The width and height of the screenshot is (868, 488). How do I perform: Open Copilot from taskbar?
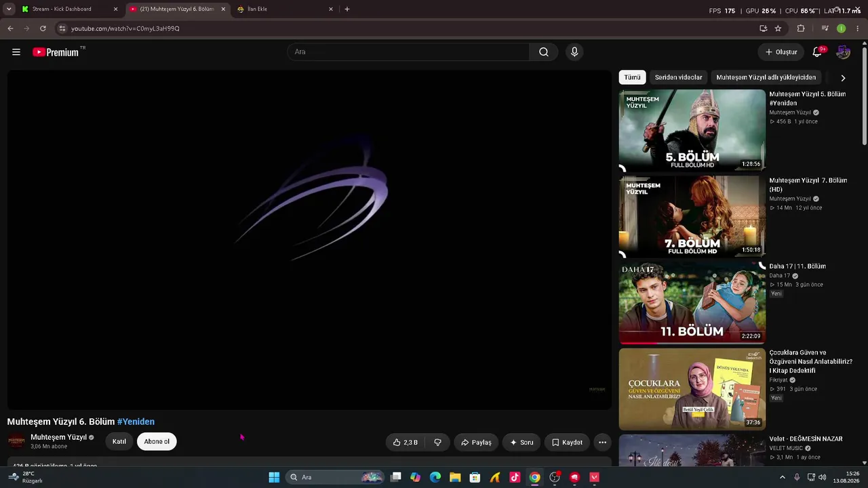click(416, 477)
